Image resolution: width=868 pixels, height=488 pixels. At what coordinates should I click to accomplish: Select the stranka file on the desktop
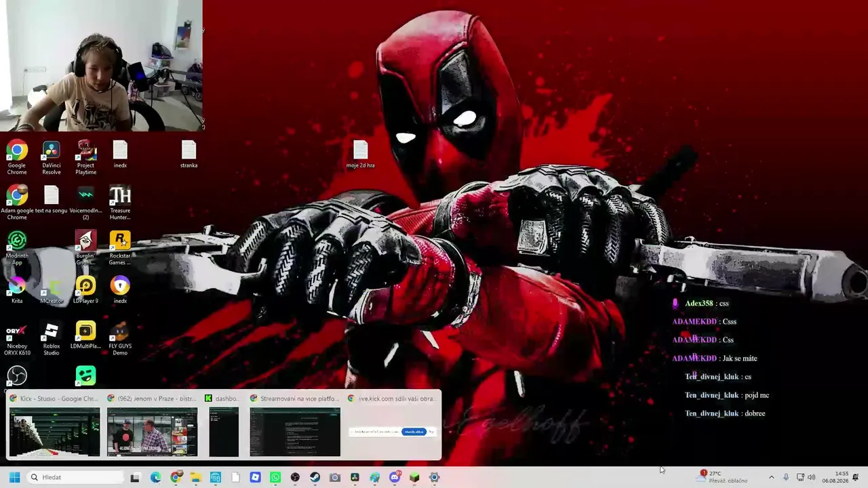point(189,154)
